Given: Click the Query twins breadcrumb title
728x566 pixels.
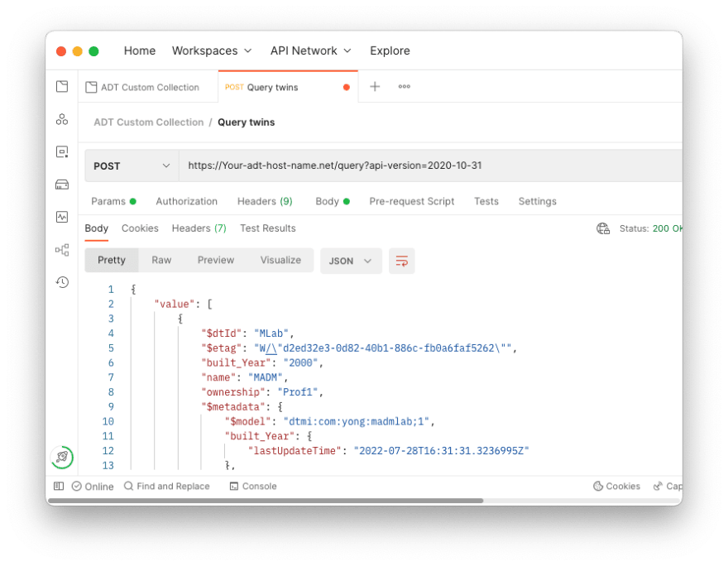Looking at the screenshot, I should [246, 122].
